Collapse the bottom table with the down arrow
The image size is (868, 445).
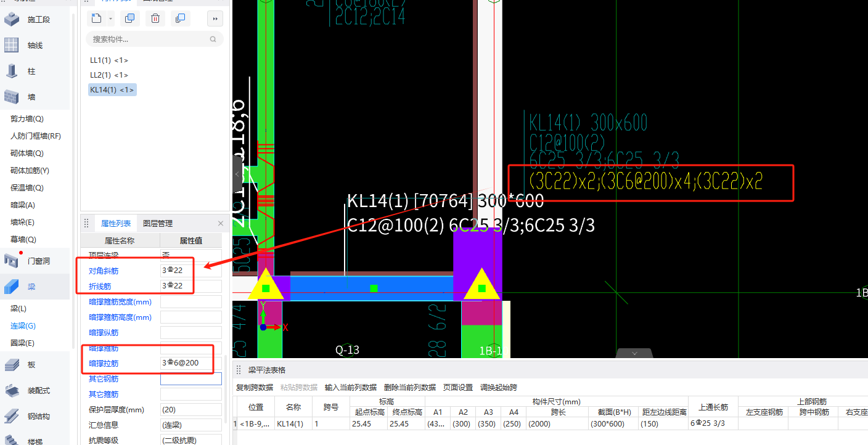635,353
